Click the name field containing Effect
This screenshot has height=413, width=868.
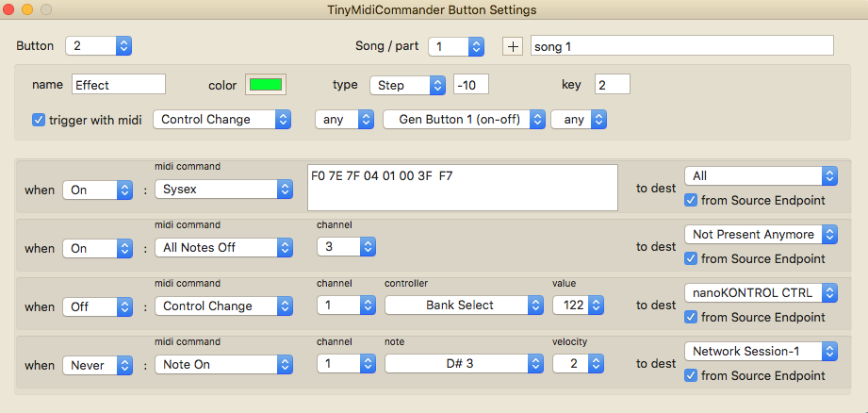pos(119,85)
